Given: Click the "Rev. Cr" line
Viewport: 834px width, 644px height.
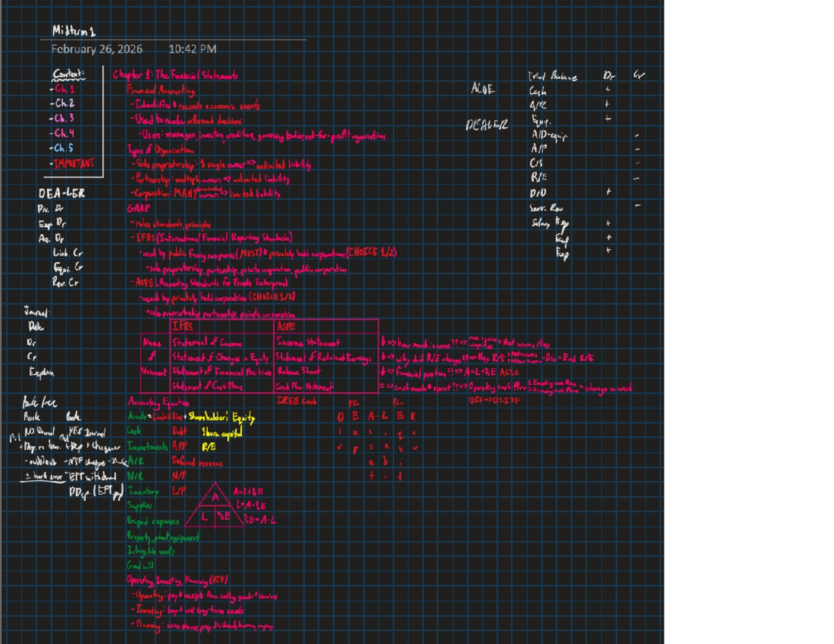Looking at the screenshot, I should pyautogui.click(x=66, y=283).
